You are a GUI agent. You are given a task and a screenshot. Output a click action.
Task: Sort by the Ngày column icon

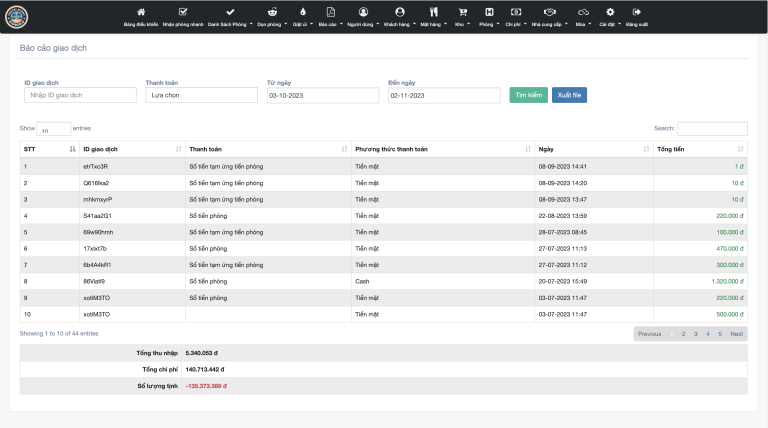tap(646, 149)
